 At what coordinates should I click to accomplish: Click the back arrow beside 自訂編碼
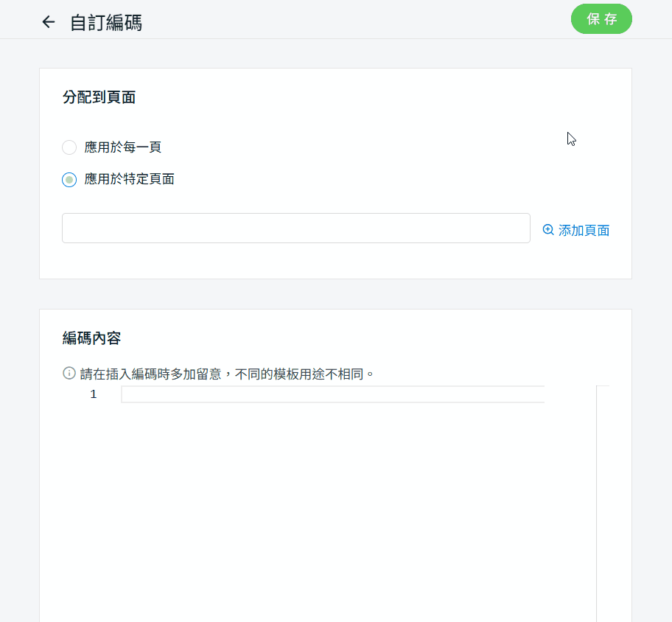[49, 22]
